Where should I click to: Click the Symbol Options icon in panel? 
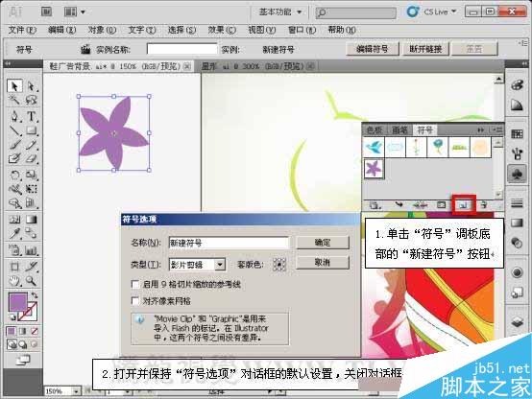pos(441,204)
